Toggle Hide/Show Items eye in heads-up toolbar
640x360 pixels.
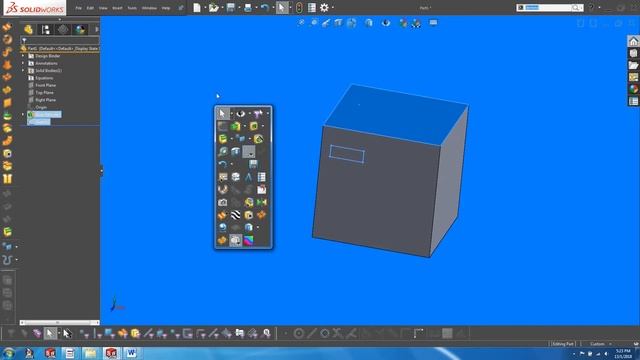(x=386, y=23)
